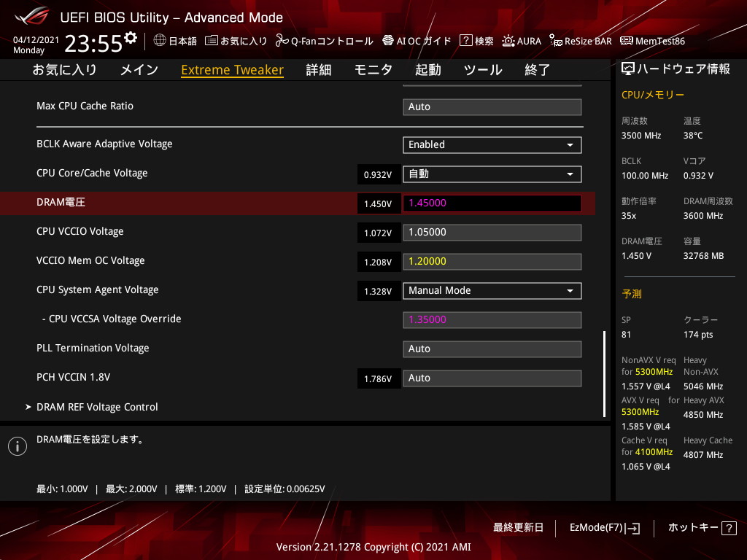Open the 詳細 tab
Screen dimensions: 747x560
pyautogui.click(x=319, y=69)
